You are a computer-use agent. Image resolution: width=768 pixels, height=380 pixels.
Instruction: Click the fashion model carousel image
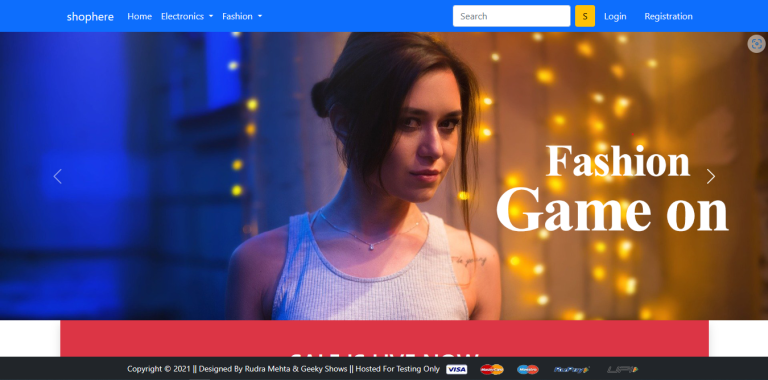click(384, 176)
